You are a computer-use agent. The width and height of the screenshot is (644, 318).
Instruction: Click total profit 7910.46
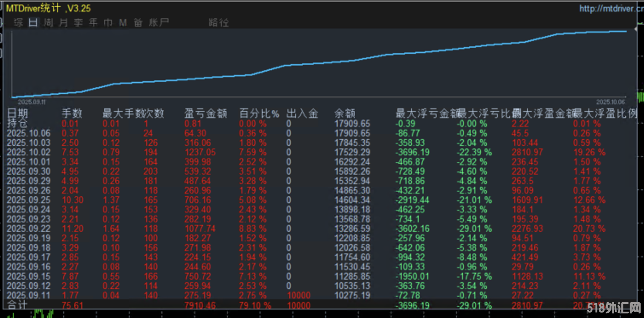coord(200,305)
